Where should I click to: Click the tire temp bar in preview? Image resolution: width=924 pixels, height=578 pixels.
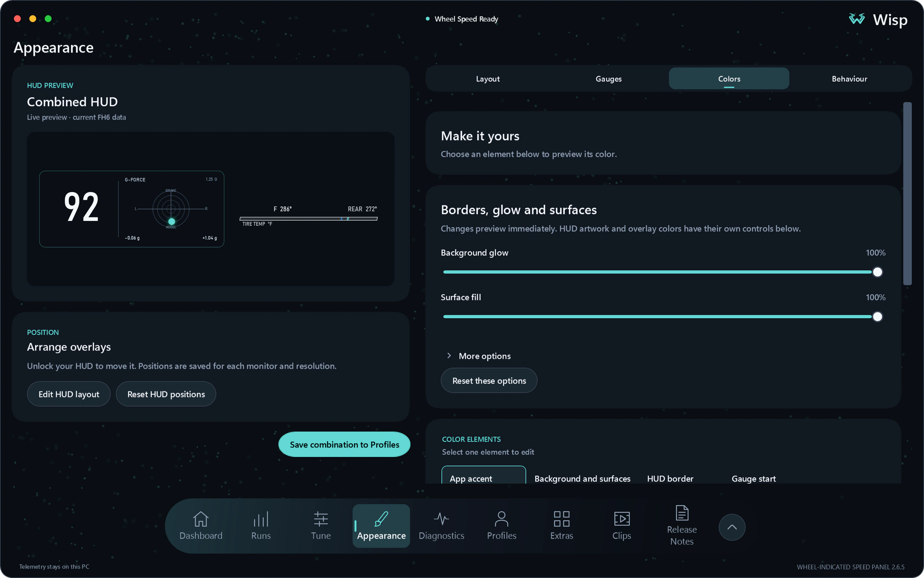(309, 219)
